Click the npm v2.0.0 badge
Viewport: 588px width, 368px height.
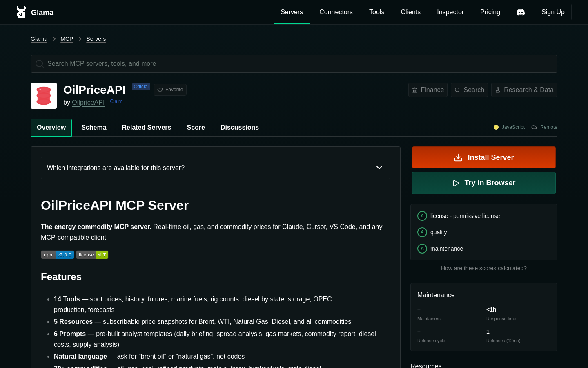coord(58,255)
